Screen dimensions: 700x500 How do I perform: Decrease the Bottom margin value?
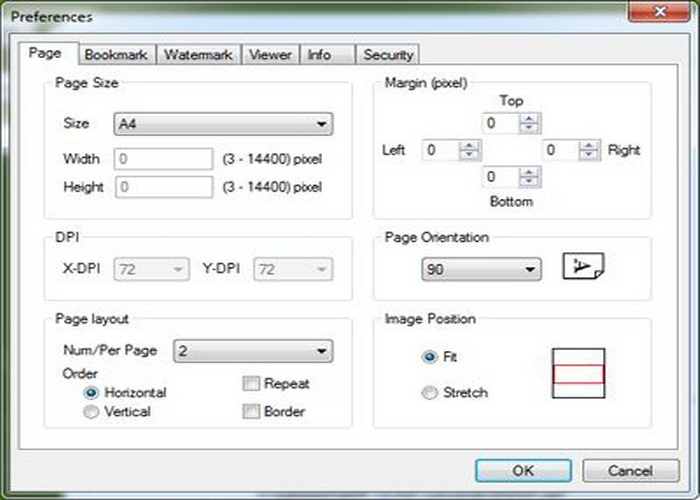(x=529, y=182)
